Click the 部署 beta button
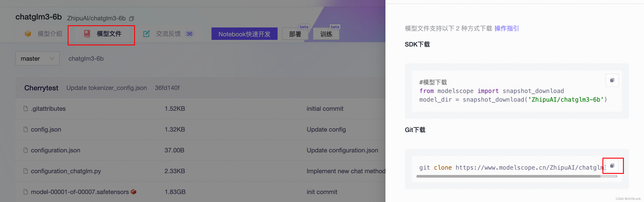The width and height of the screenshot is (644, 202). 295,34
